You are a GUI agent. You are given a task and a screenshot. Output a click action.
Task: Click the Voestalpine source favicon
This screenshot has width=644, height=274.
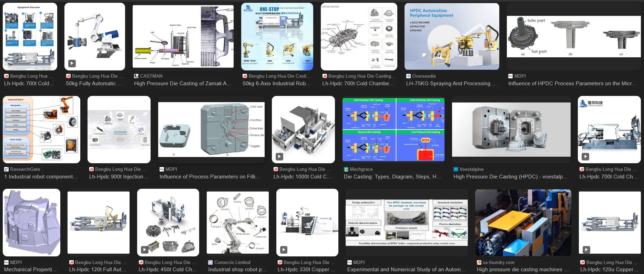(x=456, y=169)
